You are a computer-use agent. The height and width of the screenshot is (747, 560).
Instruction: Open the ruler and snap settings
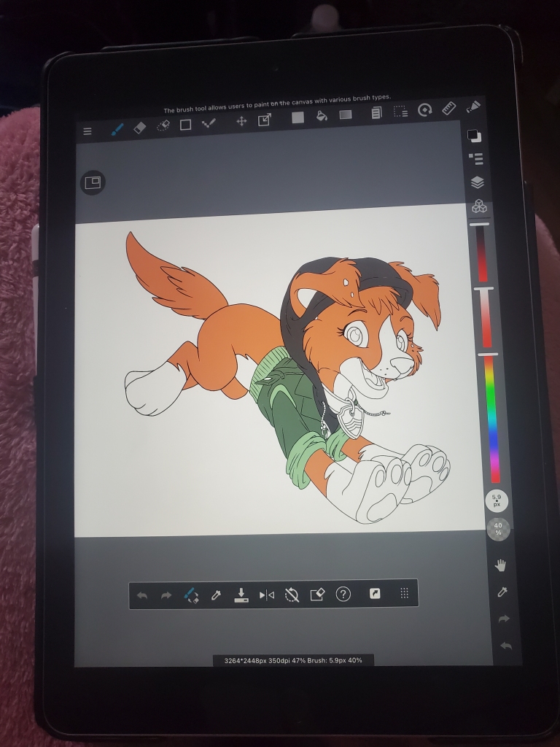coord(448,108)
